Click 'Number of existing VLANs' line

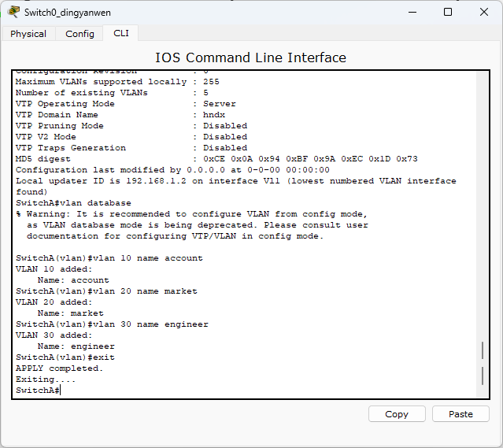click(112, 93)
